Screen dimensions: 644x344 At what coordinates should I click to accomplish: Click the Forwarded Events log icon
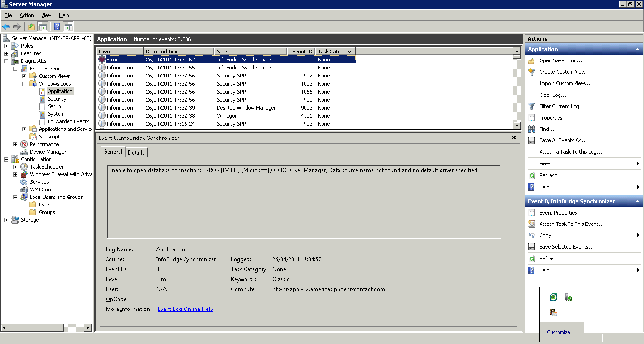pyautogui.click(x=42, y=121)
